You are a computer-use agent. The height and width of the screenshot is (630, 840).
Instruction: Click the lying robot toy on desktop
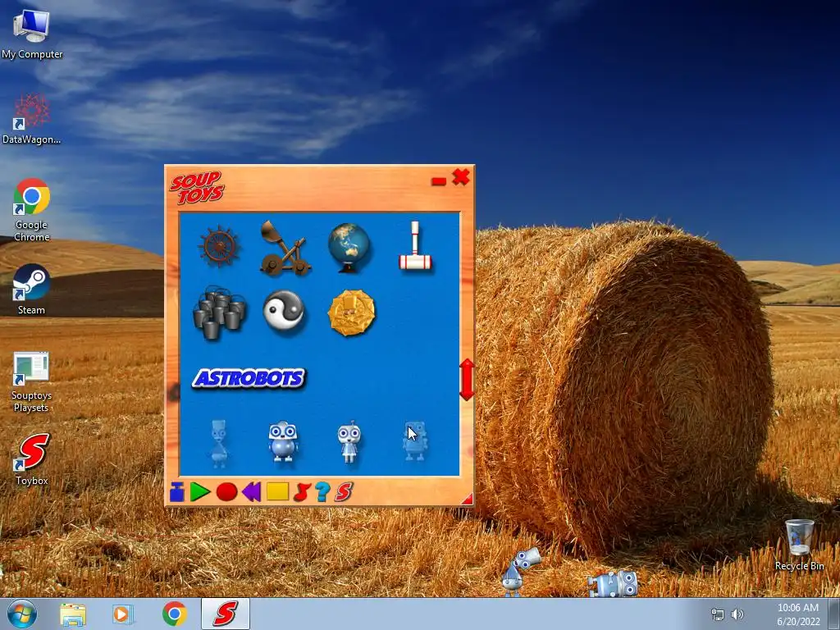point(613,583)
